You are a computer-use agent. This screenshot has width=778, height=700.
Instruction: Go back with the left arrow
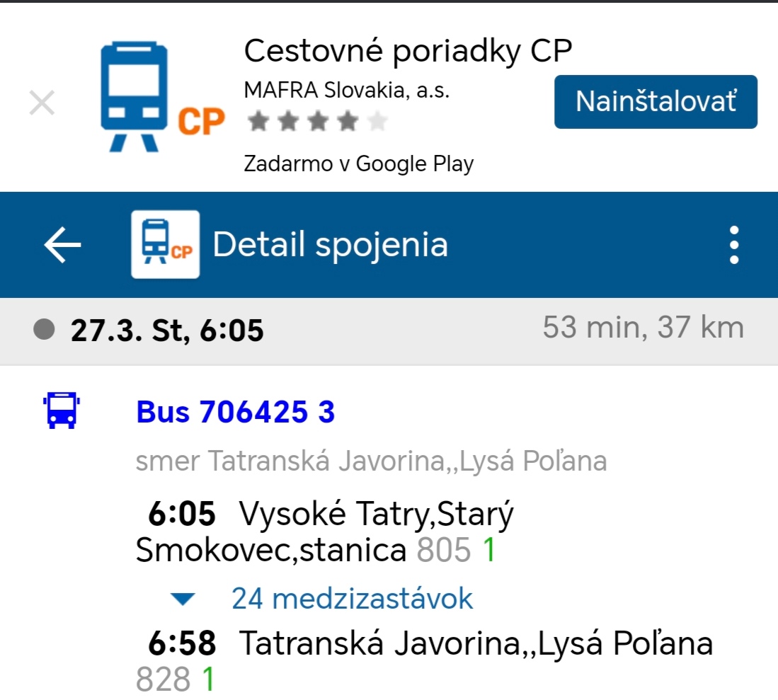63,245
